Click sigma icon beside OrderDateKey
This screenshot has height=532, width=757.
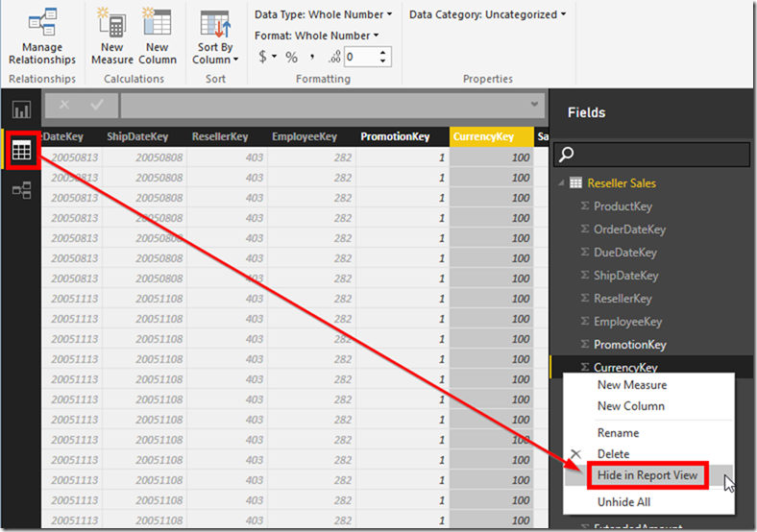point(585,229)
